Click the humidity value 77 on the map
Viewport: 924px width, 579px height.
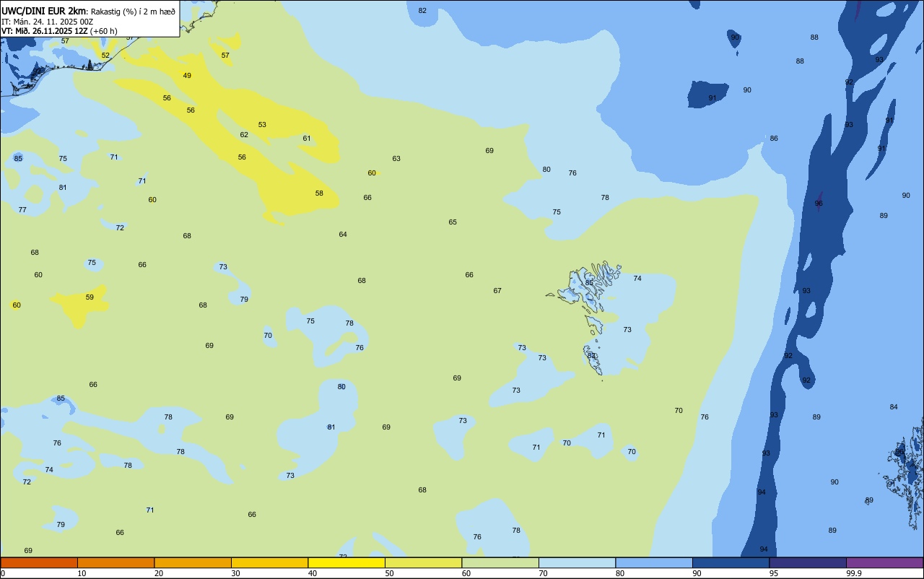pyautogui.click(x=22, y=210)
